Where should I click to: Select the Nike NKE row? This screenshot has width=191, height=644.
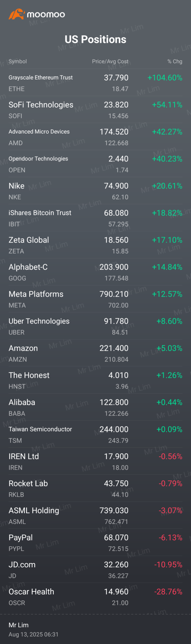95,191
